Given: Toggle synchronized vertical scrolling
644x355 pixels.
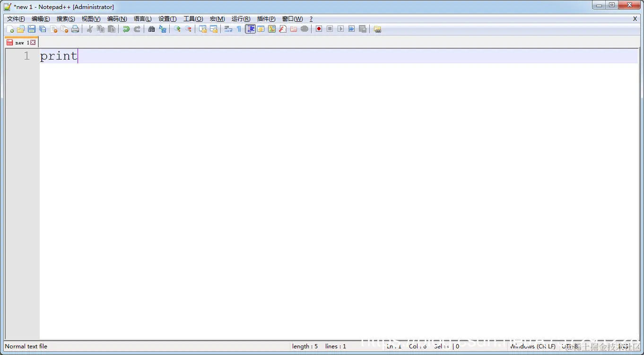Looking at the screenshot, I should click(203, 29).
